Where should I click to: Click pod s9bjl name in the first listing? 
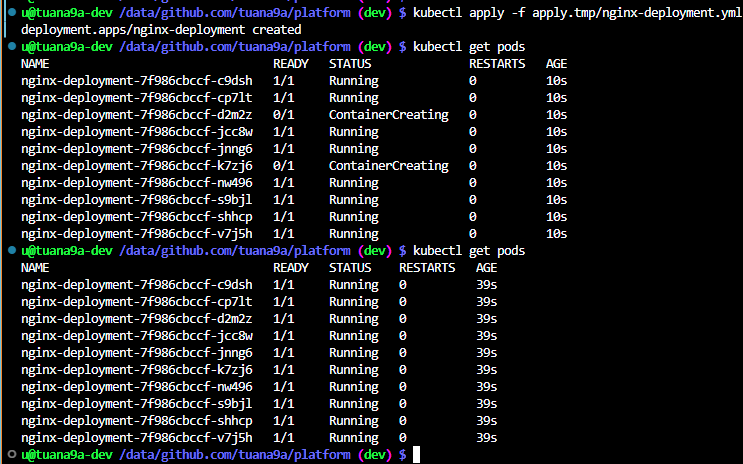pyautogui.click(x=137, y=200)
